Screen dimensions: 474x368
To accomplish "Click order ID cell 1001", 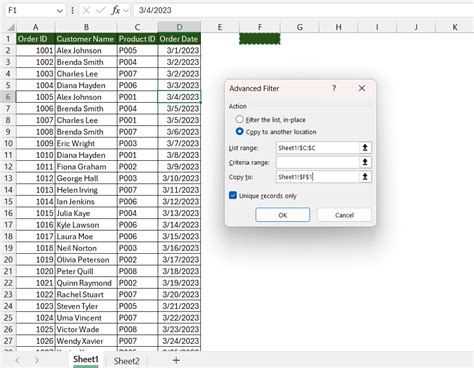I will tap(36, 51).
